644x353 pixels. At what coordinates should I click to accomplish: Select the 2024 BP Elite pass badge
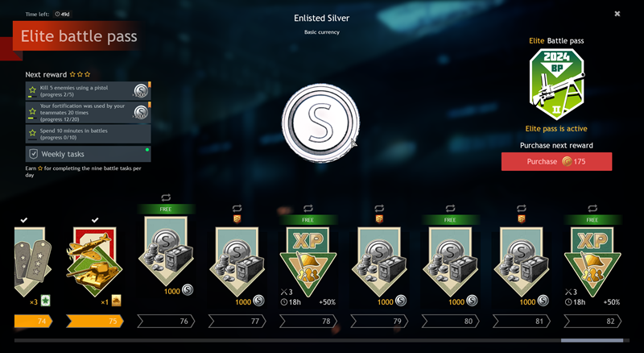(x=556, y=85)
